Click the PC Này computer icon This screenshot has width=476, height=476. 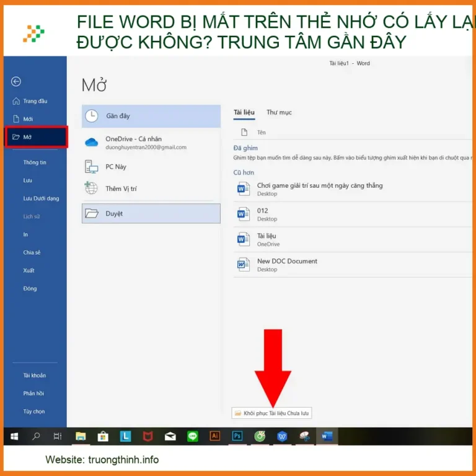click(91, 167)
